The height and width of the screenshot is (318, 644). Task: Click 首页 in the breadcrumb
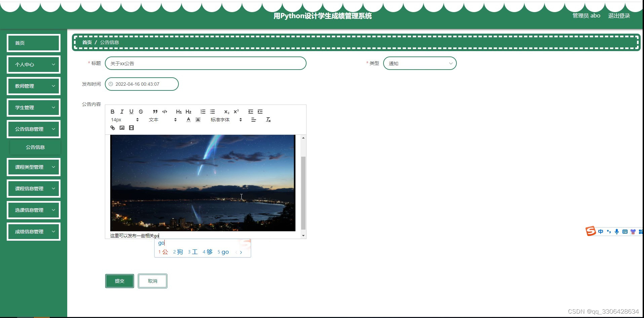87,42
